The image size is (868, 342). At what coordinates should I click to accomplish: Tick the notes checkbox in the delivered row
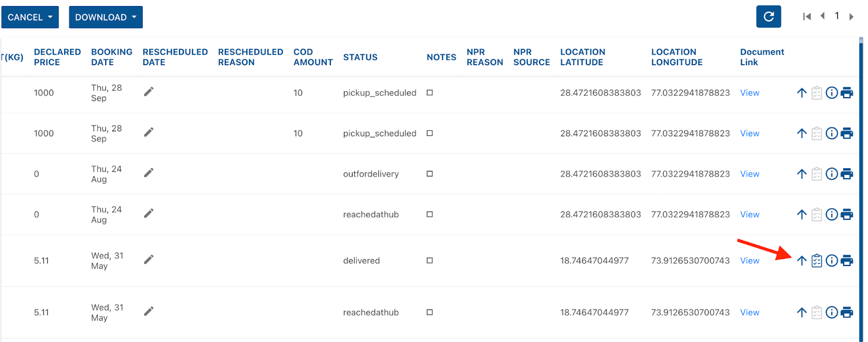point(430,261)
